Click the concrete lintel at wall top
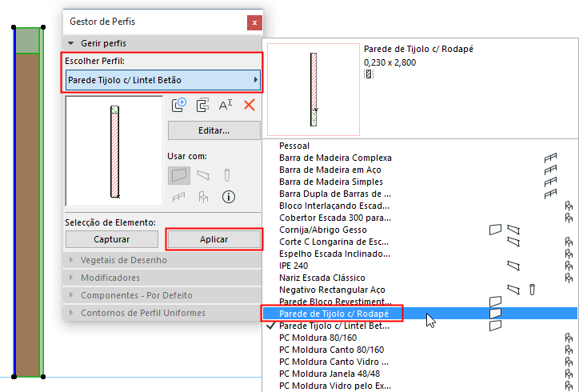The width and height of the screenshot is (579, 392). (x=27, y=41)
